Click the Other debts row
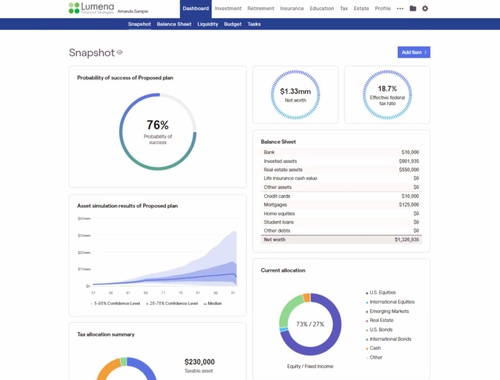 341,231
